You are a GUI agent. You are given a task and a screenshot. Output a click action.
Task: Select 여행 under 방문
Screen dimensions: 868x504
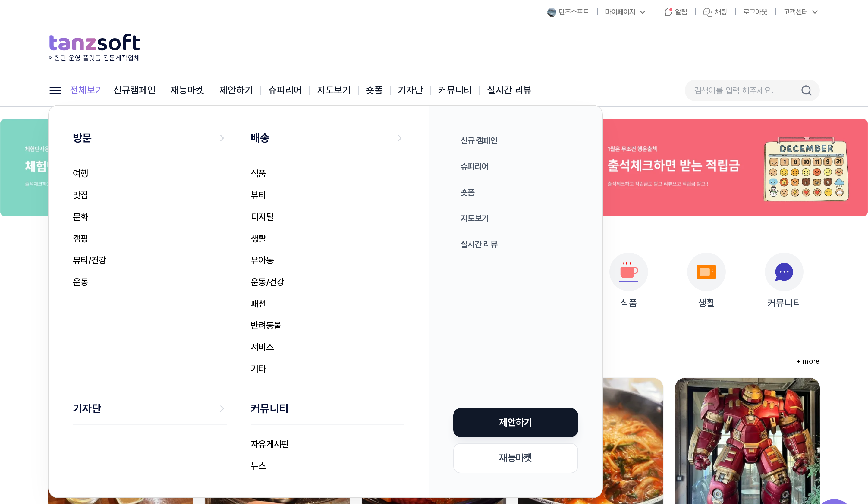(x=80, y=173)
